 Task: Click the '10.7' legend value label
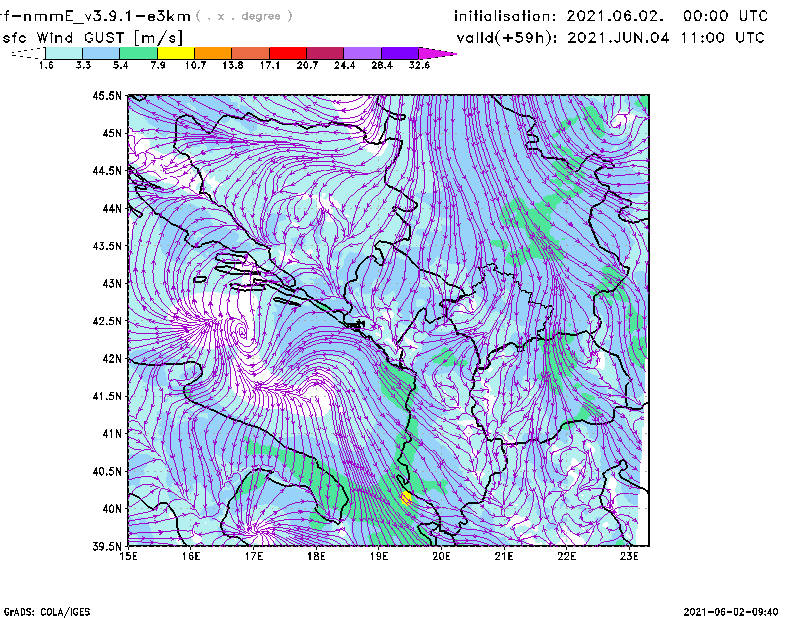pyautogui.click(x=195, y=65)
